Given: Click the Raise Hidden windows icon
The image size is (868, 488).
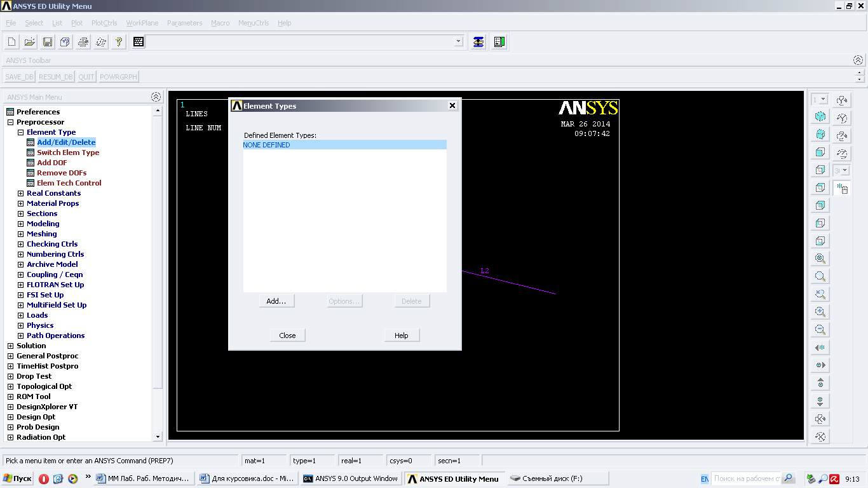Looking at the screenshot, I should tap(478, 42).
